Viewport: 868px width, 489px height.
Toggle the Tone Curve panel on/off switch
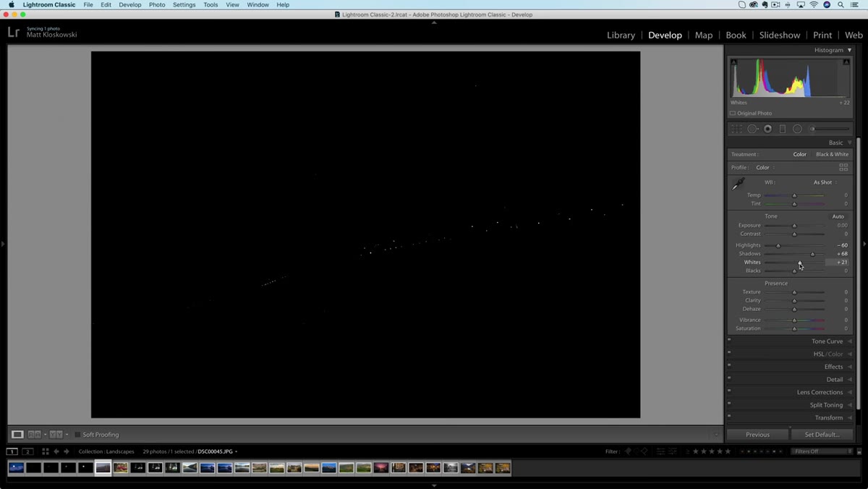[729, 339]
